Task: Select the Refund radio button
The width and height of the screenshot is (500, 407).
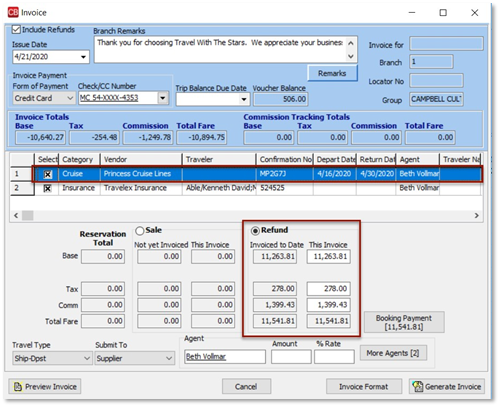Action: 255,230
